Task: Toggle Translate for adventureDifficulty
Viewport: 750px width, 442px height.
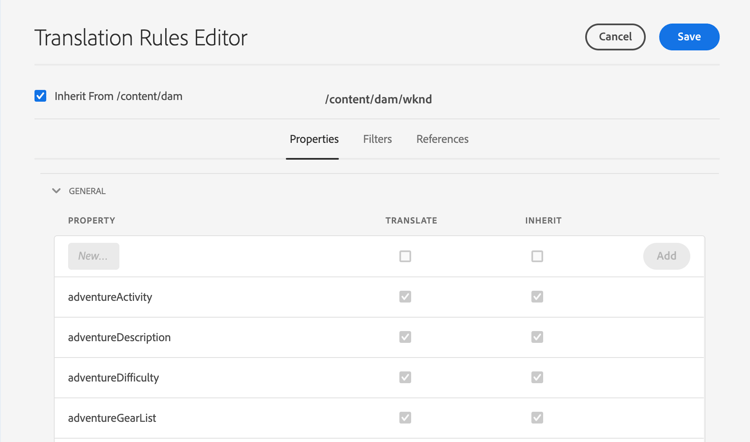Action: coord(405,377)
